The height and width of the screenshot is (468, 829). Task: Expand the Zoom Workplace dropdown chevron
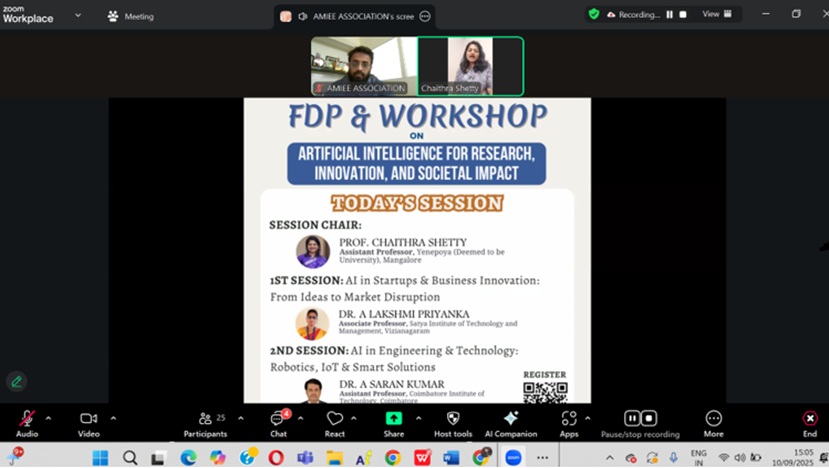point(78,15)
